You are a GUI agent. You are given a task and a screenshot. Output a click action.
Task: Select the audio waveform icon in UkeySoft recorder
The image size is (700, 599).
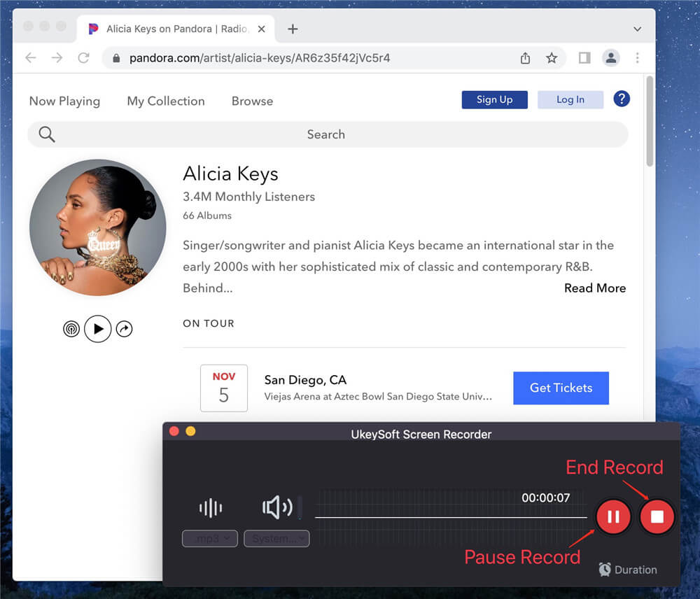click(209, 507)
